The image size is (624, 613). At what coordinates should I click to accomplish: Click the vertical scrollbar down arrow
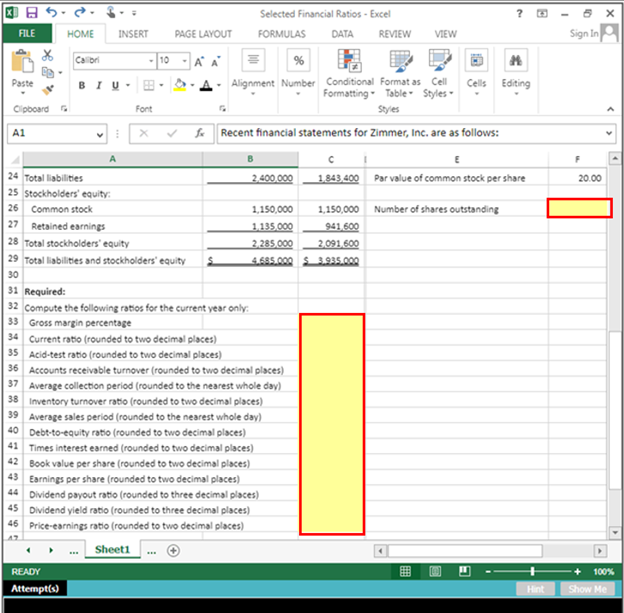point(615,532)
